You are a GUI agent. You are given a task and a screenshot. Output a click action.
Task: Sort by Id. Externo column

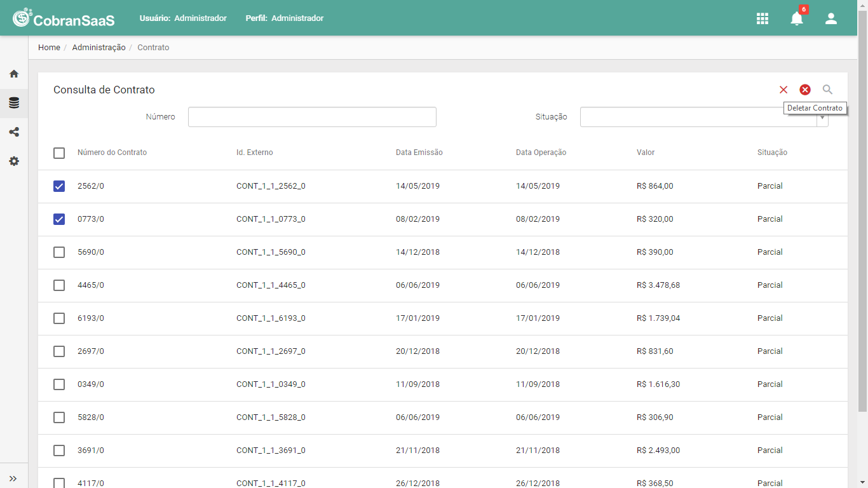pos(255,152)
